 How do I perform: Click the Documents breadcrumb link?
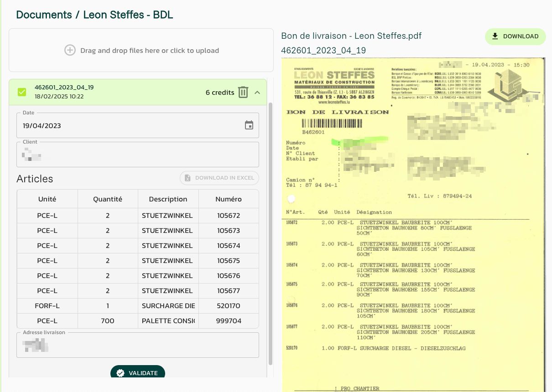(x=44, y=15)
